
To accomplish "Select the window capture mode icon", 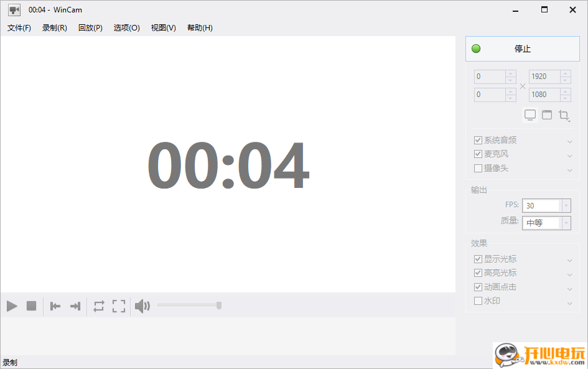I will pyautogui.click(x=547, y=114).
